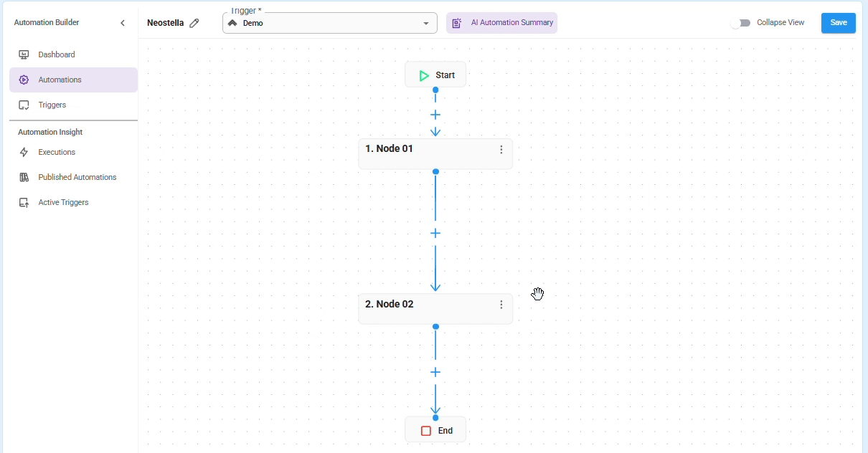
Task: Open the Node 02 three-dot menu
Action: pyautogui.click(x=501, y=305)
